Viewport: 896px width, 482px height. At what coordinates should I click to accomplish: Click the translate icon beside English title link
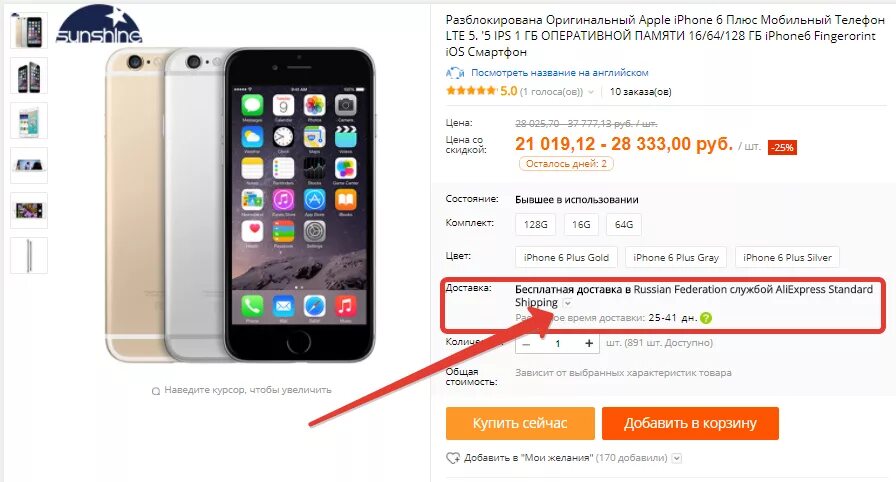[x=455, y=73]
